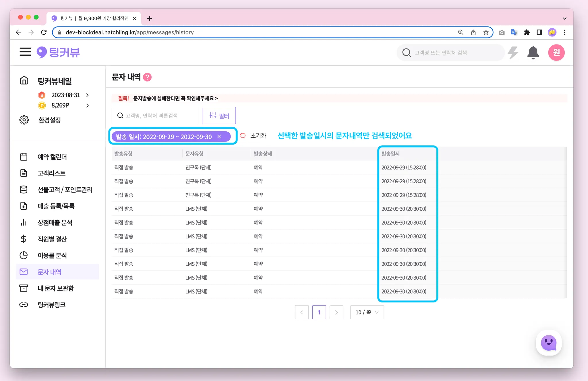Go to next page arrow in pagination
588x381 pixels.
(336, 312)
